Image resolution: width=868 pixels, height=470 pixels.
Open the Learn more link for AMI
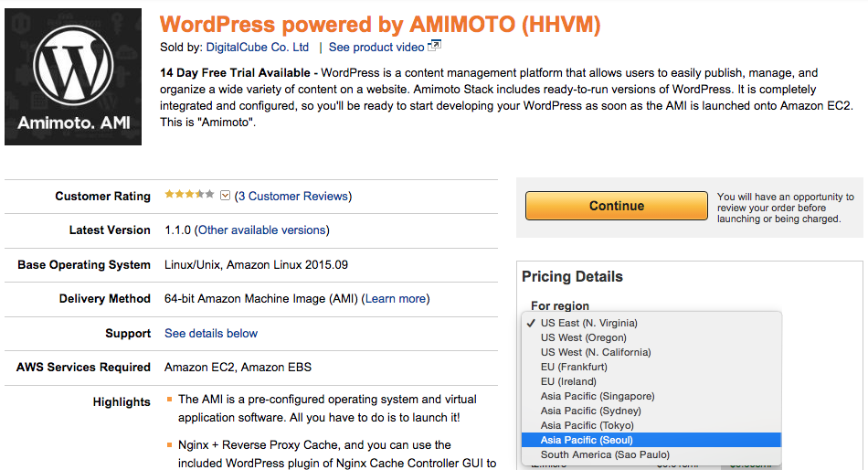[x=396, y=299]
